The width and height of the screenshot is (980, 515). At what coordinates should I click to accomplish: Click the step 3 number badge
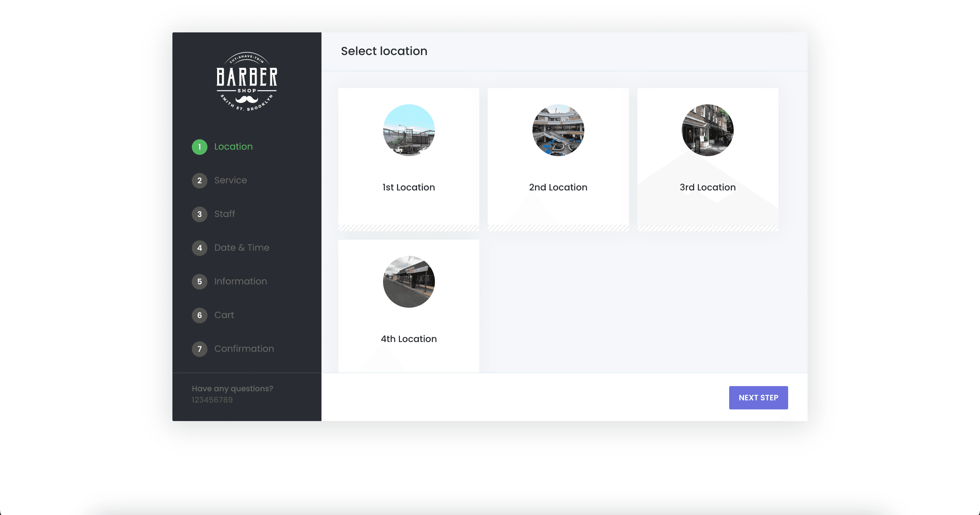[x=199, y=214]
